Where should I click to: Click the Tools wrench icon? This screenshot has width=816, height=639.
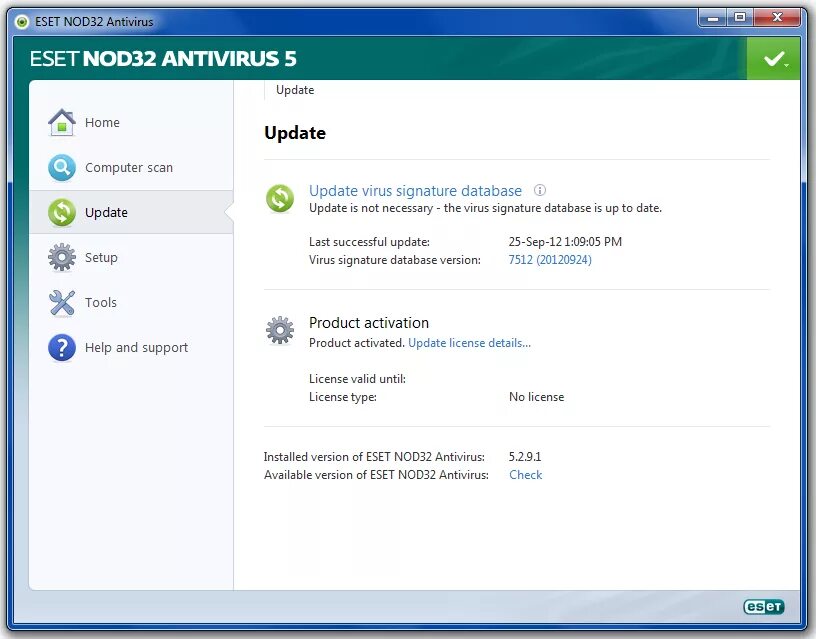(62, 303)
